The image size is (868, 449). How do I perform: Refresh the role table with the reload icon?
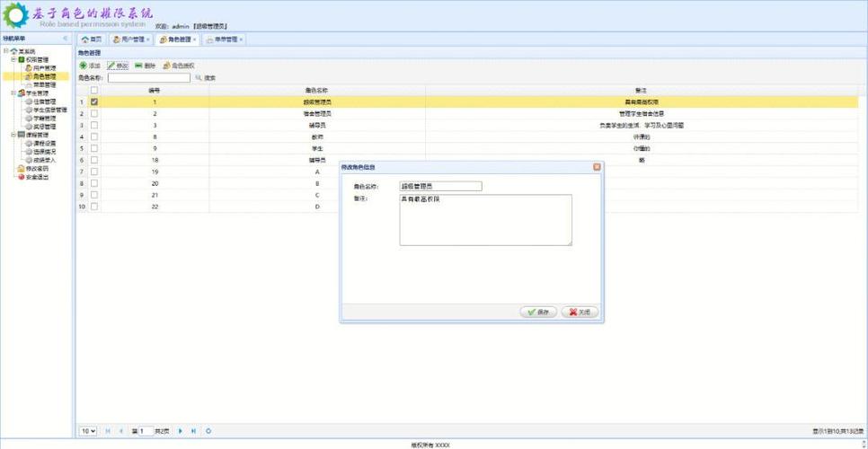[208, 431]
